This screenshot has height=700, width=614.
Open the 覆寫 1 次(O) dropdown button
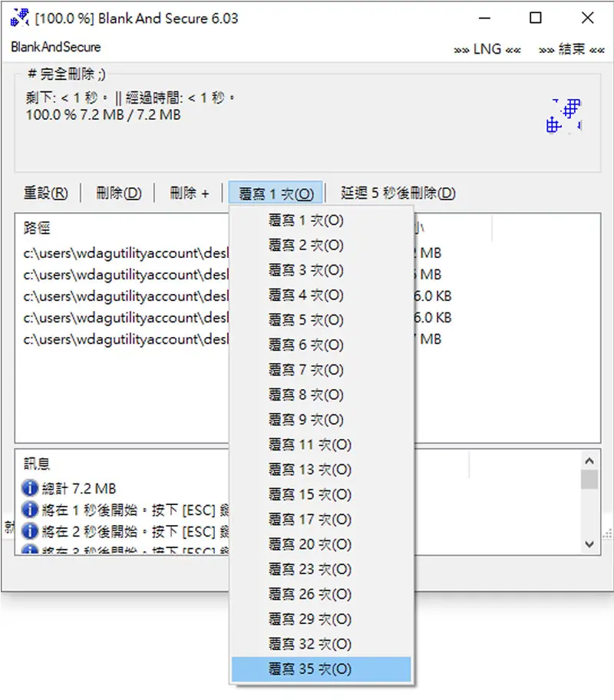(276, 193)
